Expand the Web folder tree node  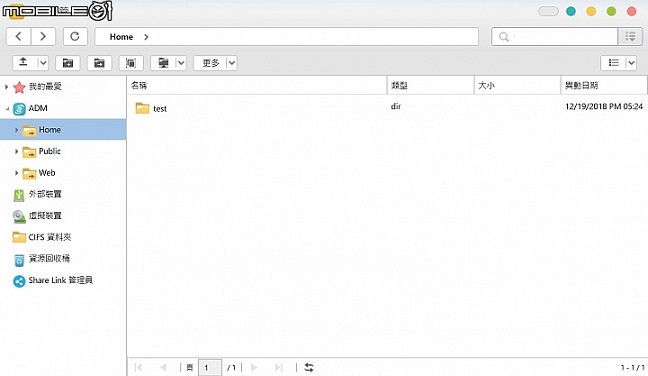point(16,173)
